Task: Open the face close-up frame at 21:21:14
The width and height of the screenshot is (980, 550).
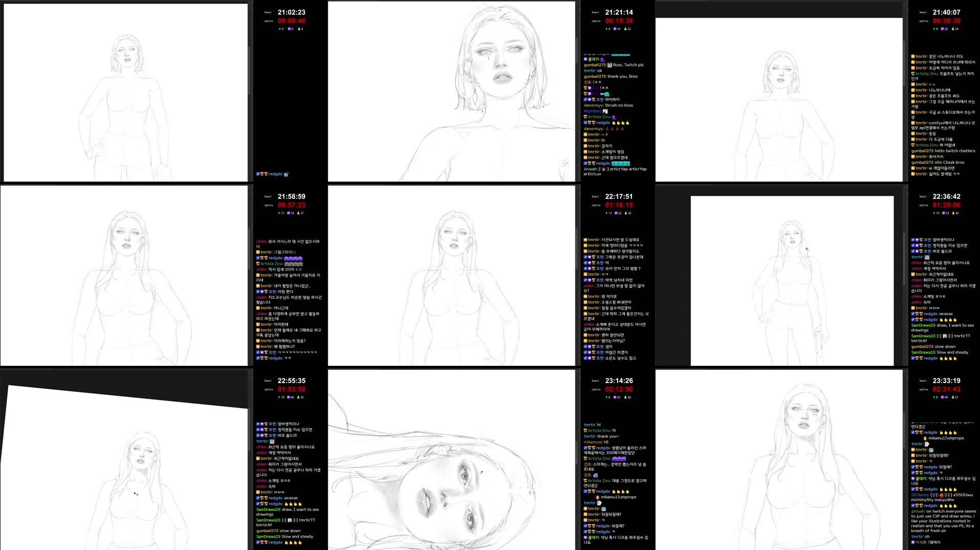Action: click(x=451, y=91)
